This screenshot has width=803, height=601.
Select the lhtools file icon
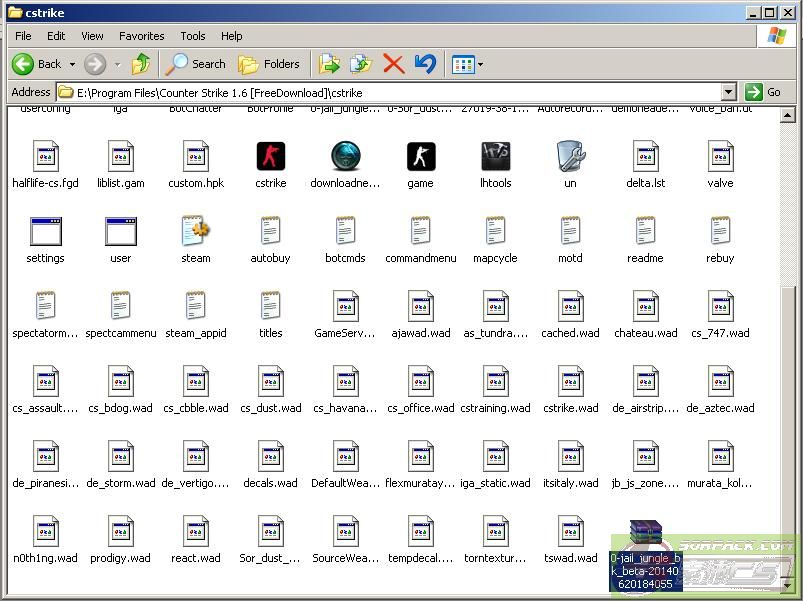[x=495, y=157]
